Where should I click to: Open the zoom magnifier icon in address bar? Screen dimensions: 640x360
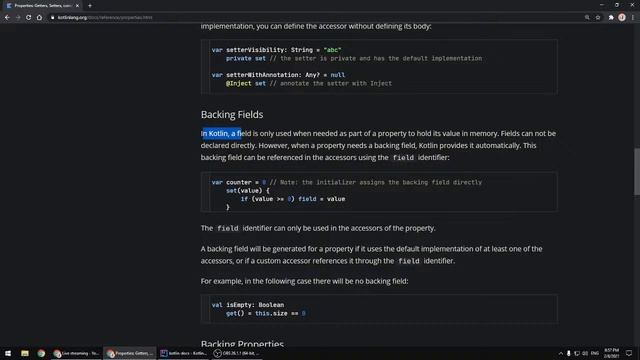(x=587, y=18)
